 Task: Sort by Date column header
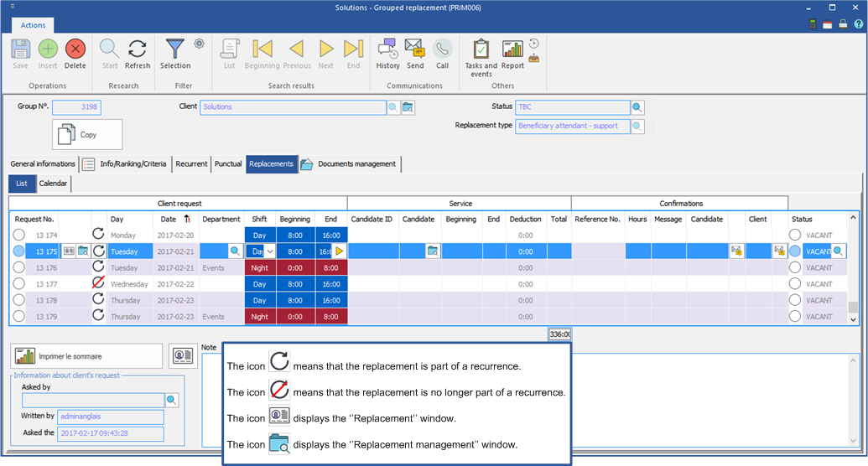[x=169, y=219]
